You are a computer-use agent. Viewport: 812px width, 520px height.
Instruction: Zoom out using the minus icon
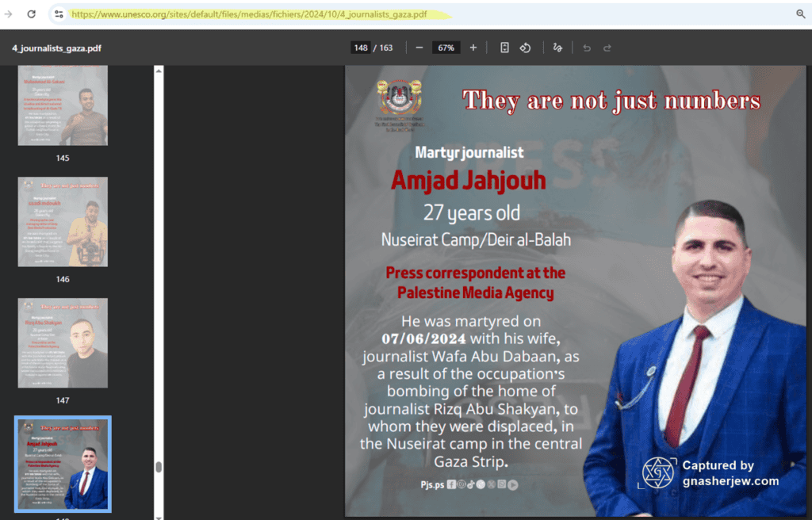pyautogui.click(x=419, y=47)
